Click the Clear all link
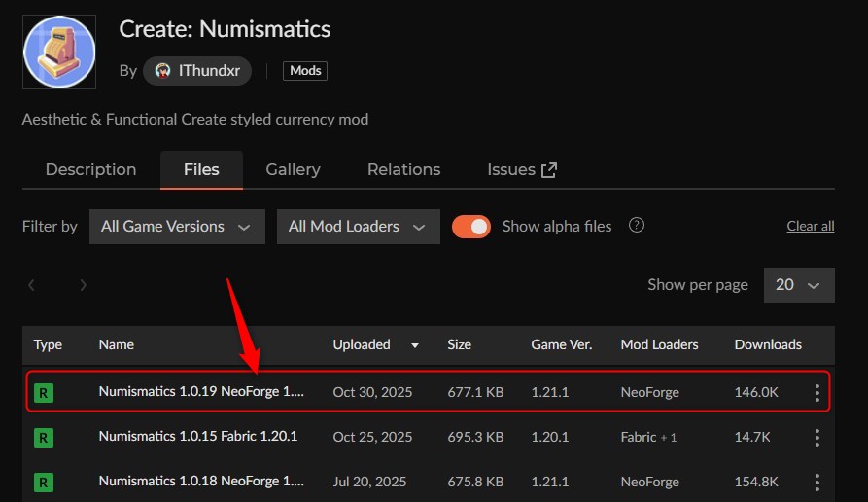This screenshot has width=868, height=502. [x=811, y=226]
